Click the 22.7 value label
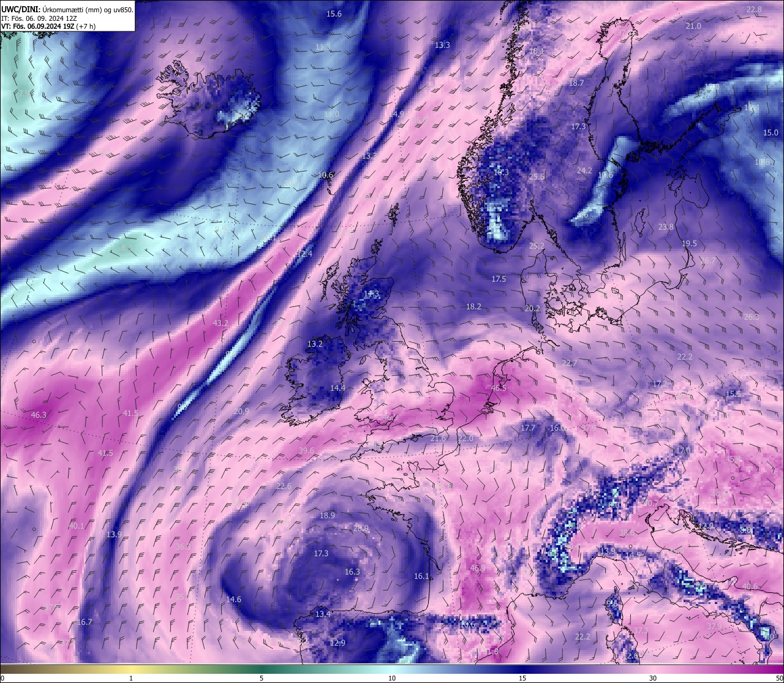This screenshot has width=784, height=683. click(x=570, y=363)
